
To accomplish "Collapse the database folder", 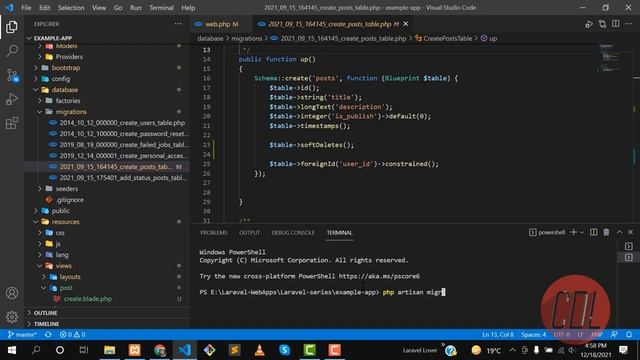I will pyautogui.click(x=36, y=90).
